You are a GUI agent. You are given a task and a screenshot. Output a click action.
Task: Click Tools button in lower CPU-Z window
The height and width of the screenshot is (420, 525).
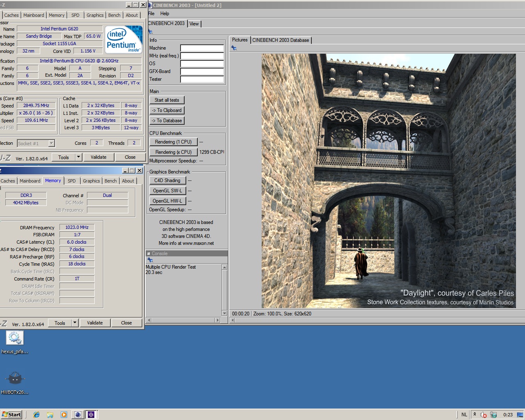tap(60, 323)
